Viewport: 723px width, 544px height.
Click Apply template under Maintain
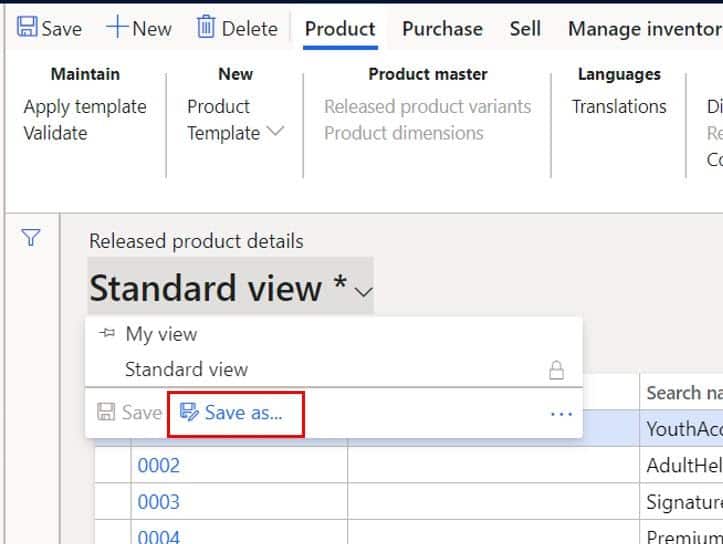85,107
